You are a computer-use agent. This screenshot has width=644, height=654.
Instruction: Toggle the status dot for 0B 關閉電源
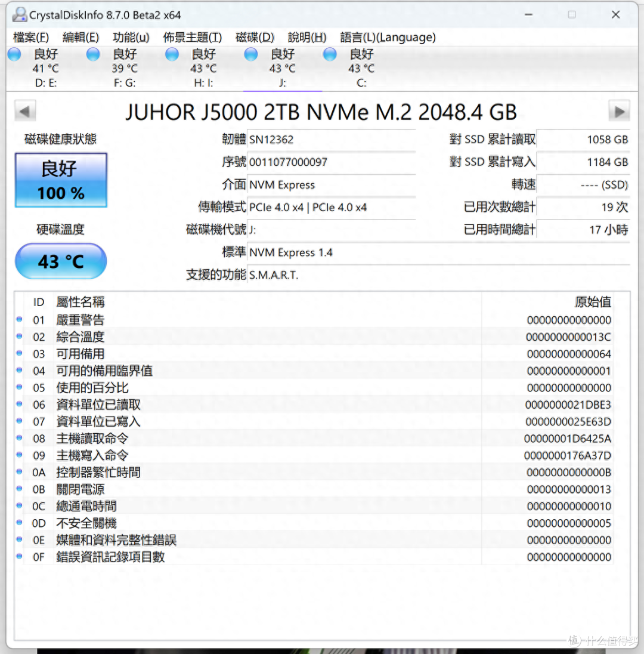pos(18,489)
